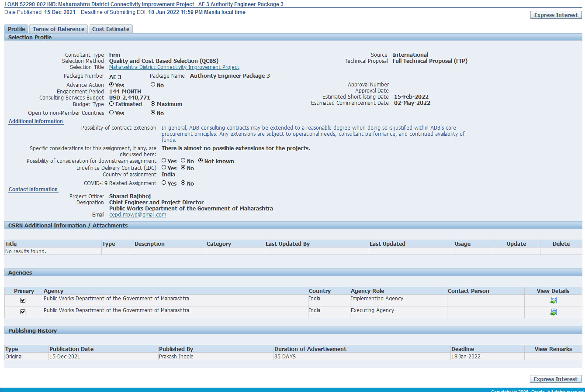Select No for downstream assignment consideration
Viewport: 585px width, 392px height.
tap(183, 161)
